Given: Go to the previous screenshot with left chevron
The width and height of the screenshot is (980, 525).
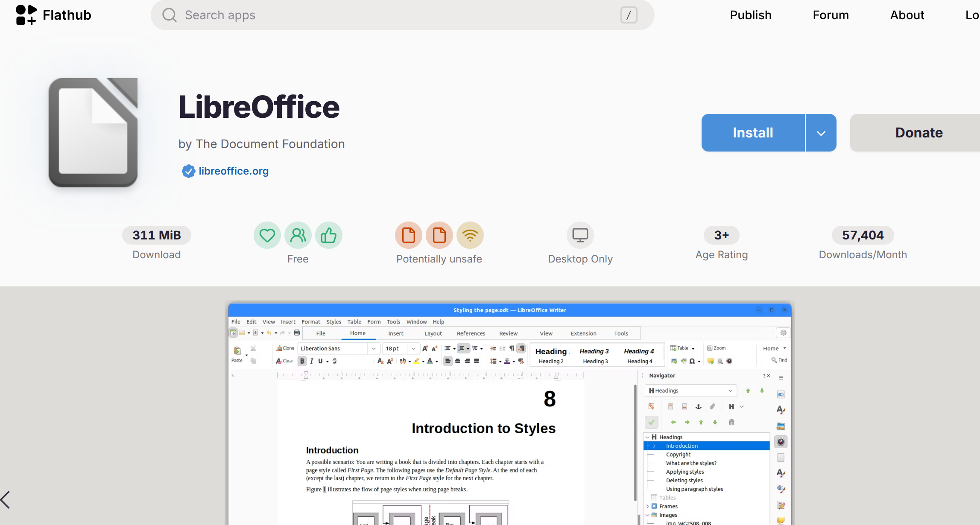Looking at the screenshot, I should click(5, 500).
